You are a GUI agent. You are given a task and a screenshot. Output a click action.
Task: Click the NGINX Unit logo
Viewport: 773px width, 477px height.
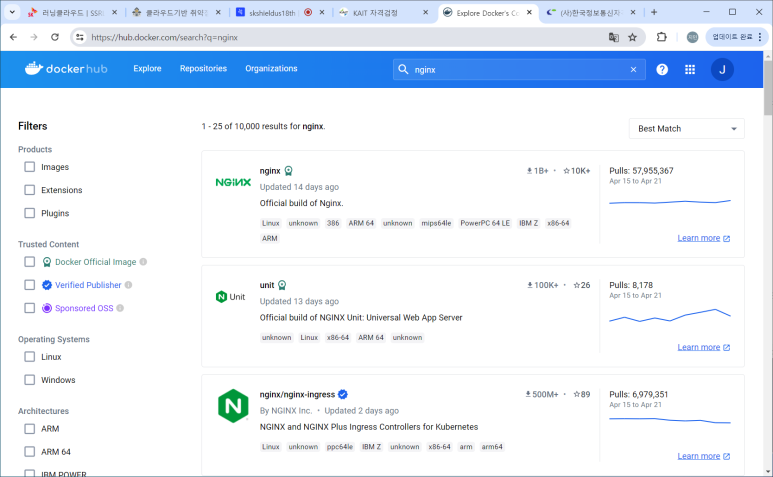pyautogui.click(x=230, y=297)
